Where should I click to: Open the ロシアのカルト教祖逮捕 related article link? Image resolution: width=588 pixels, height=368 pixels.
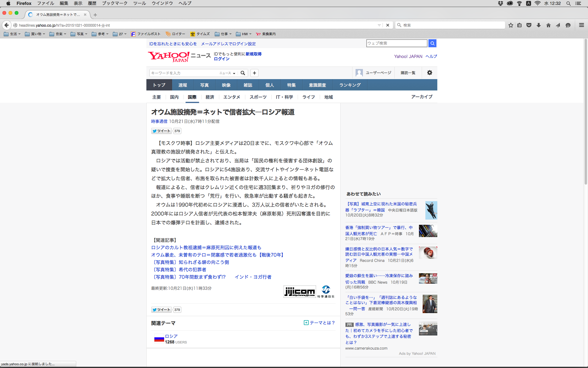pyautogui.click(x=206, y=247)
